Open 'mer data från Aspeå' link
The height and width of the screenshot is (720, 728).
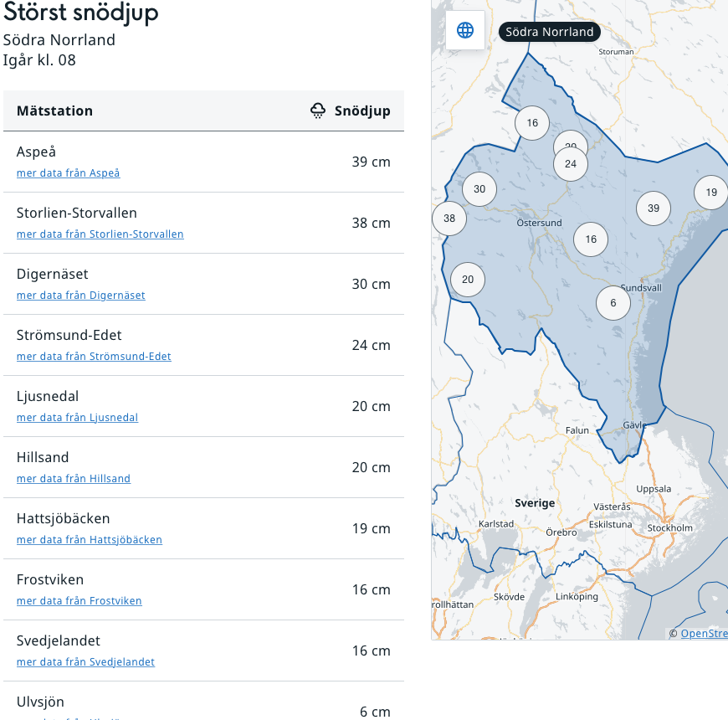click(x=69, y=173)
